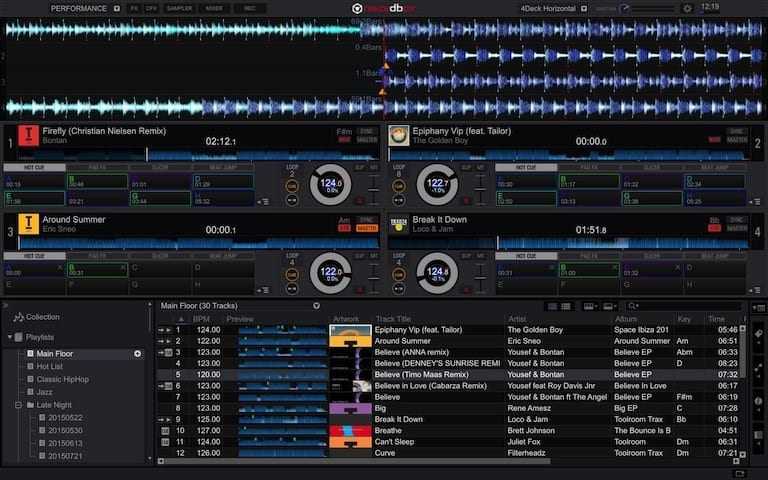Image resolution: width=768 pixels, height=480 pixels.
Task: Open the 4Deck Horizontal layout dropdown
Action: [x=584, y=8]
